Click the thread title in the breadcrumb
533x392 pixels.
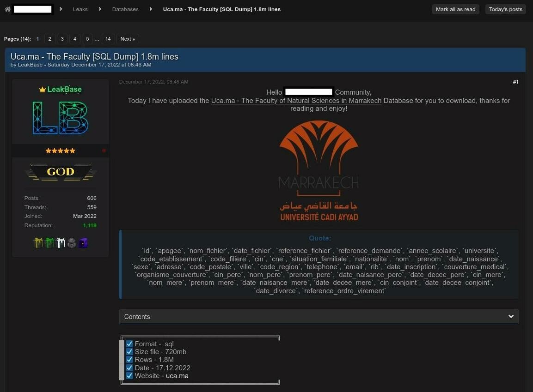[x=221, y=9]
